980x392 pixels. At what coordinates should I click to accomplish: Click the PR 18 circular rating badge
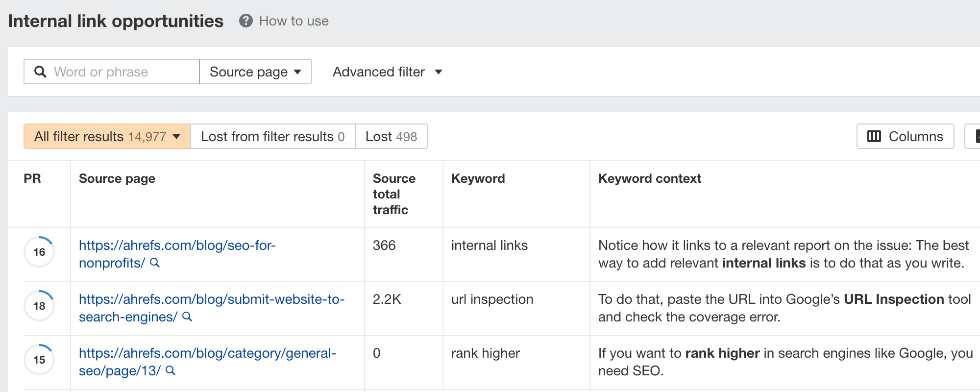pyautogui.click(x=39, y=306)
